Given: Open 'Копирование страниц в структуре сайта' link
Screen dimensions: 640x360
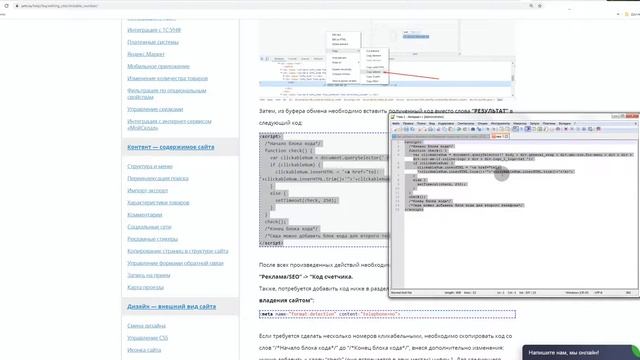Looking at the screenshot, I should (178, 251).
